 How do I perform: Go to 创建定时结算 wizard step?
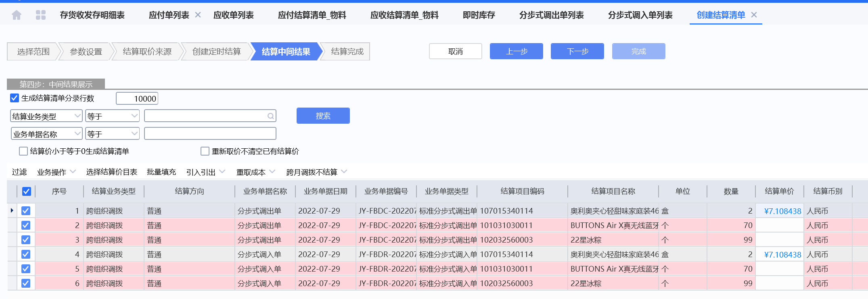coord(217,52)
